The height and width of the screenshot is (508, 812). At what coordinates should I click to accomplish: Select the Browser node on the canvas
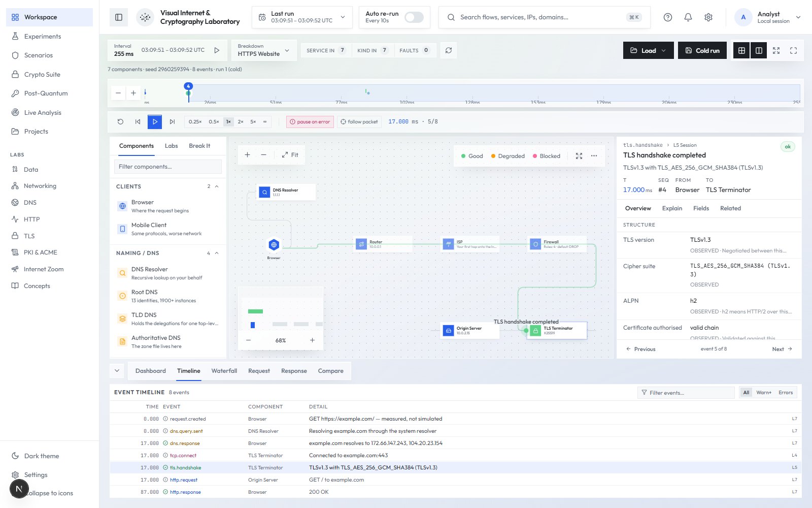point(274,245)
